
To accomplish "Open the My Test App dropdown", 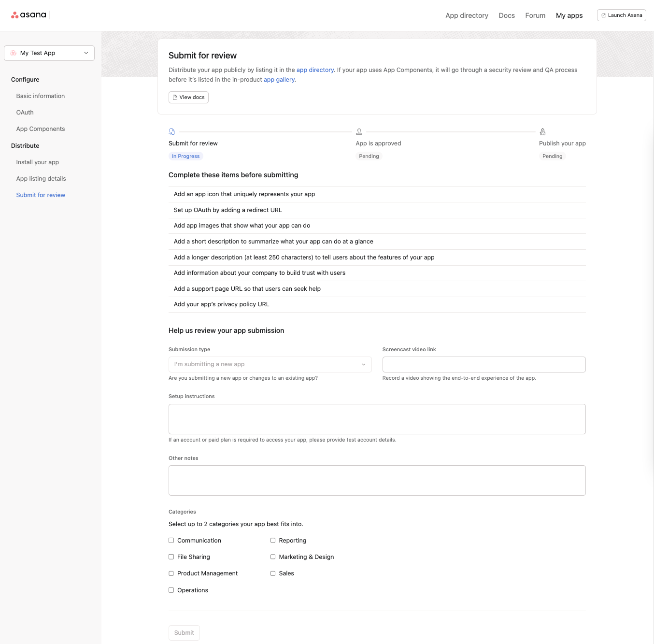I will (x=49, y=53).
